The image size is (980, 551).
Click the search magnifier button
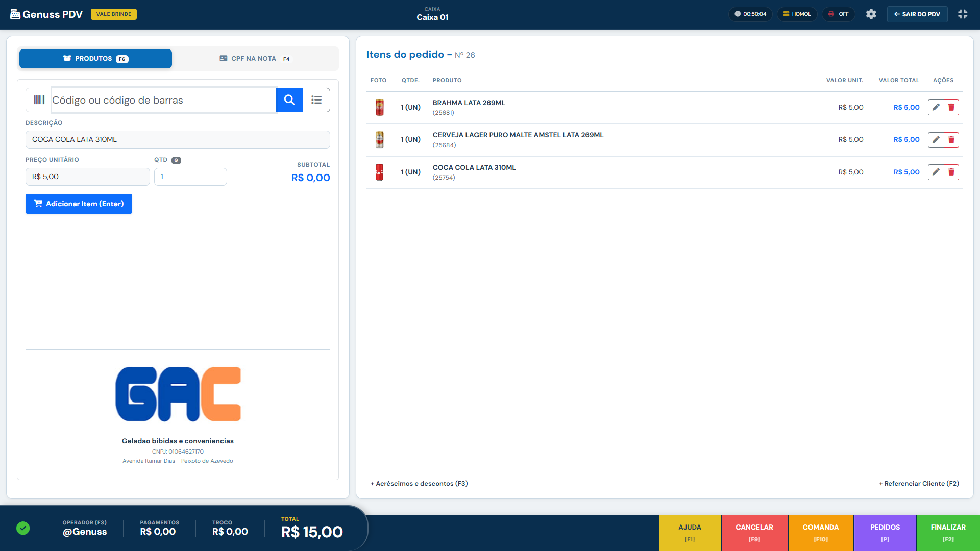[289, 100]
